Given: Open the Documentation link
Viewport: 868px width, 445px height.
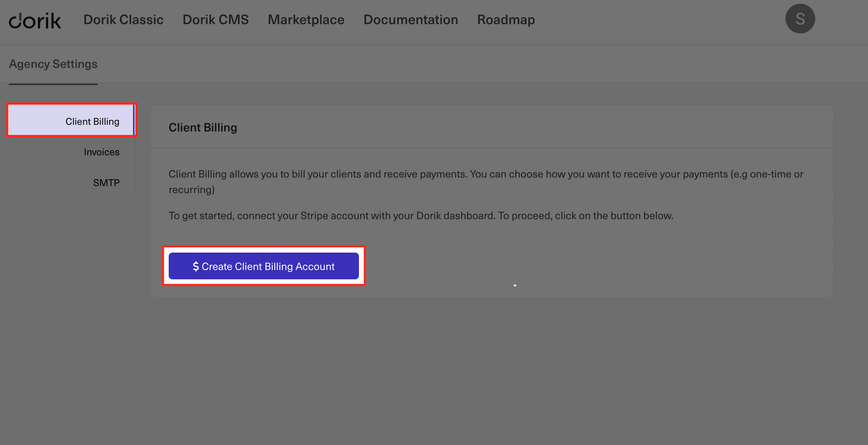Looking at the screenshot, I should pos(411,20).
